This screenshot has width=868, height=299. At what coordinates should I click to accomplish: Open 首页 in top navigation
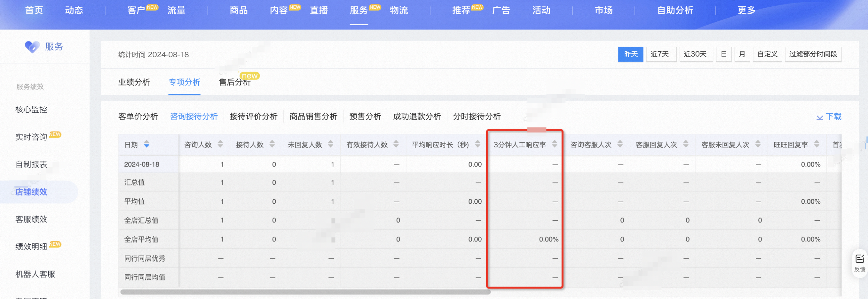click(34, 11)
